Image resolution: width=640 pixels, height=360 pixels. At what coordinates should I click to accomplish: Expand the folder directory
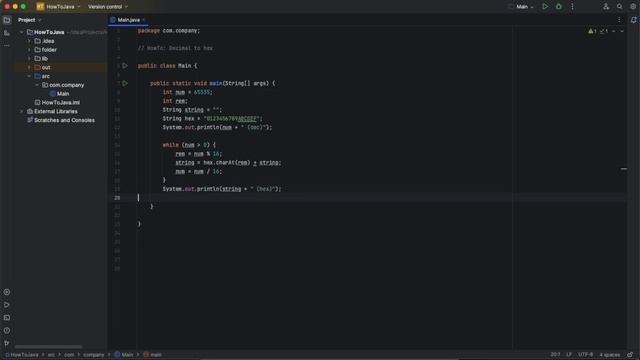[29, 50]
